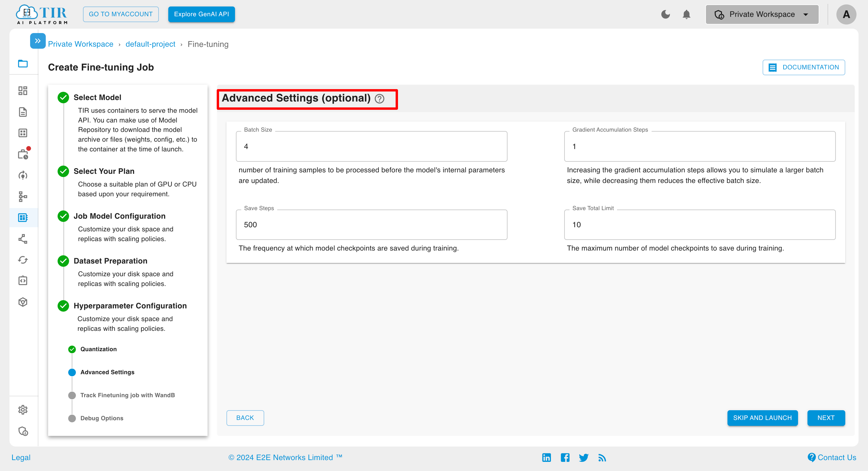Open the document page icon in sidebar

coord(23,112)
